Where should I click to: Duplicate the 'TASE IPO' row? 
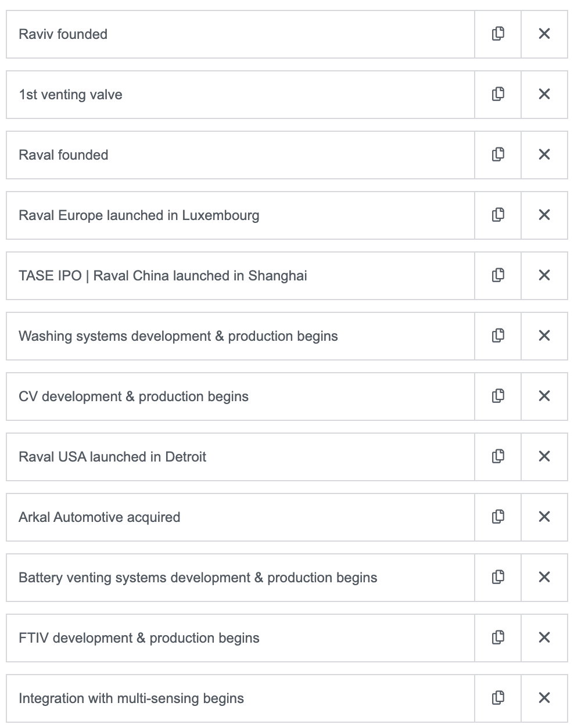498,275
